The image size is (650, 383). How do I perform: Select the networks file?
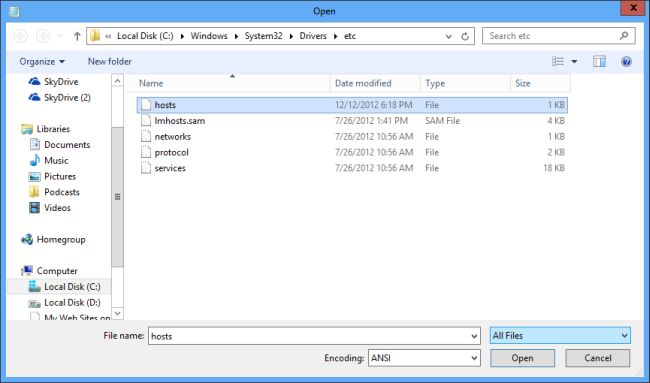[352, 136]
